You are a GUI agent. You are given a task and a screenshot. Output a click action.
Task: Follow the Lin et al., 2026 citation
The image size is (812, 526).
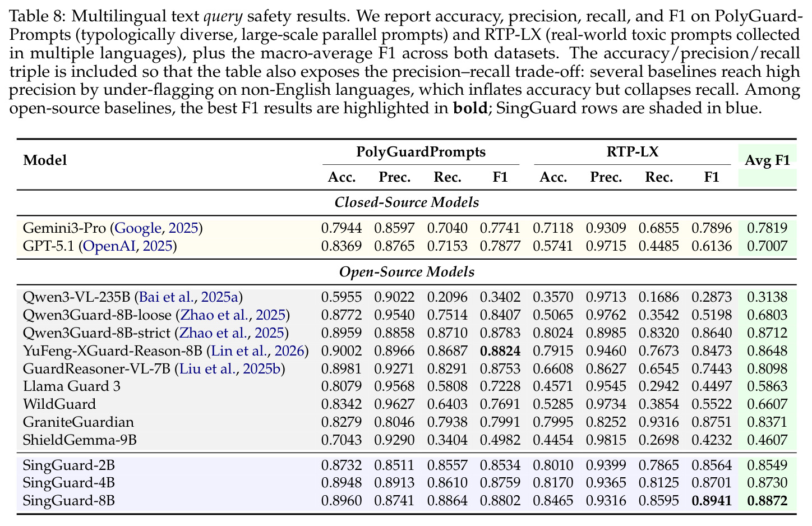(257, 351)
